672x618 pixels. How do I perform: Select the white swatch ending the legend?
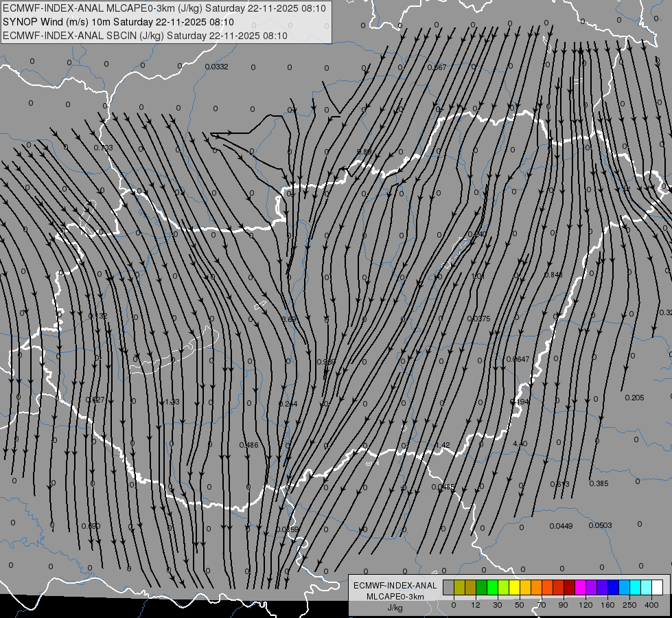[x=657, y=587]
